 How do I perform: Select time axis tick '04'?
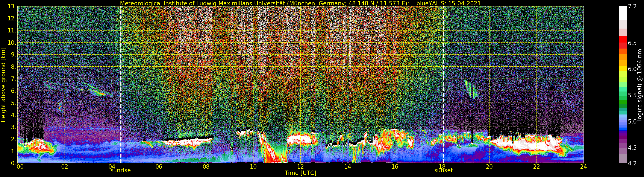tap(112, 166)
